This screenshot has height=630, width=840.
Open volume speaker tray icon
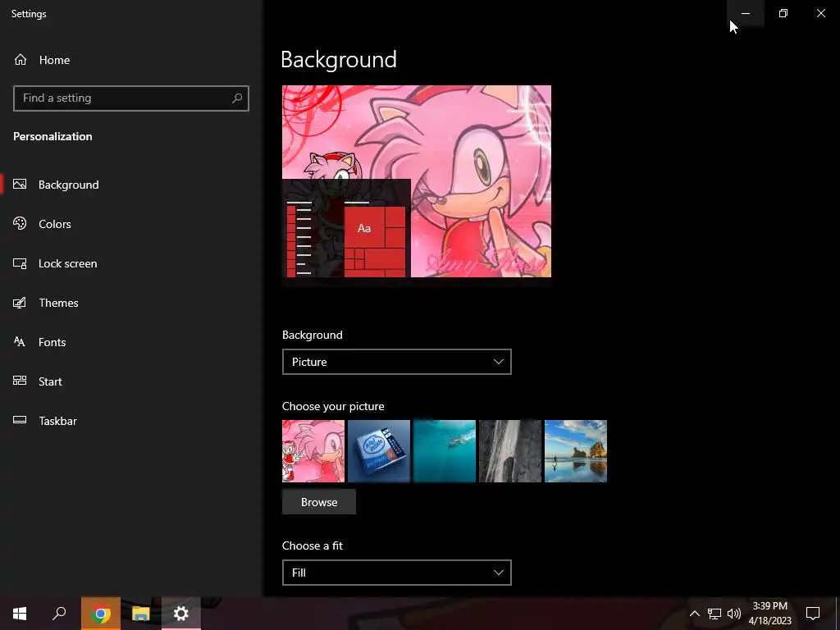point(734,614)
